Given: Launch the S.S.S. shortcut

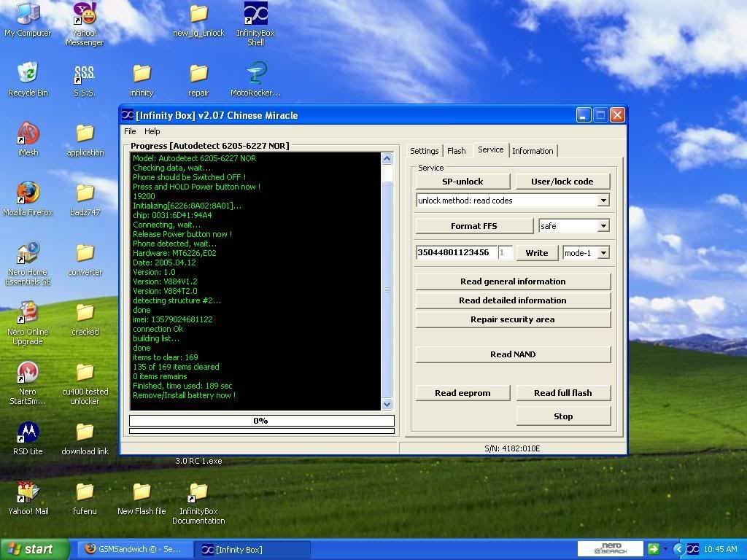Looking at the screenshot, I should [x=85, y=79].
